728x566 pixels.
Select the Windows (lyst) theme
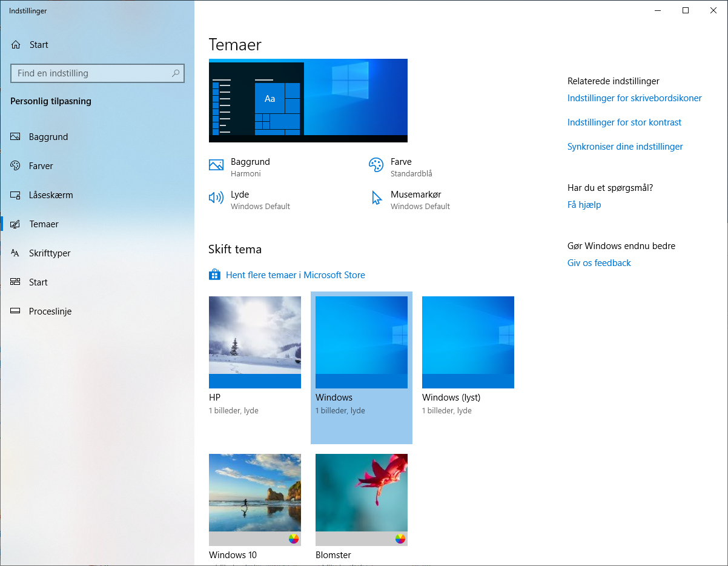(x=468, y=342)
